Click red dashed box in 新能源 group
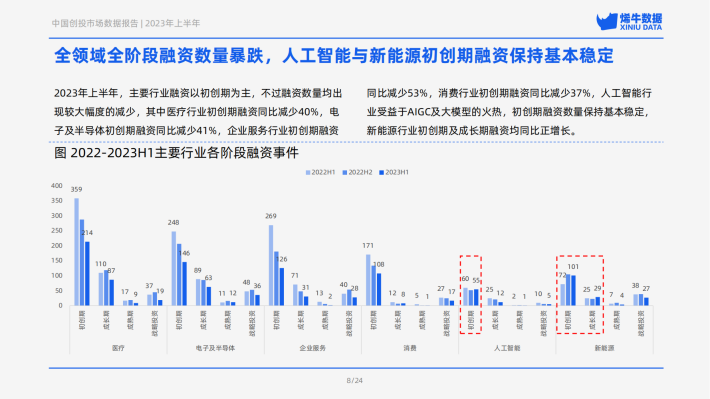Image resolution: width=710 pixels, height=399 pixels. coord(580,295)
